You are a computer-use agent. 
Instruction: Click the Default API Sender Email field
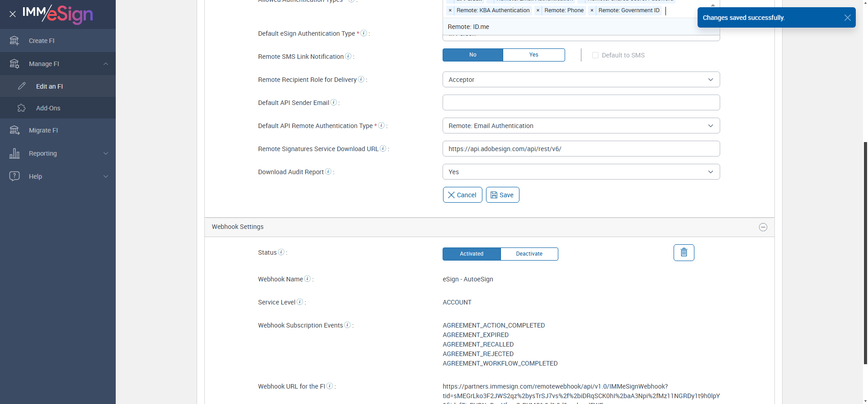click(581, 103)
